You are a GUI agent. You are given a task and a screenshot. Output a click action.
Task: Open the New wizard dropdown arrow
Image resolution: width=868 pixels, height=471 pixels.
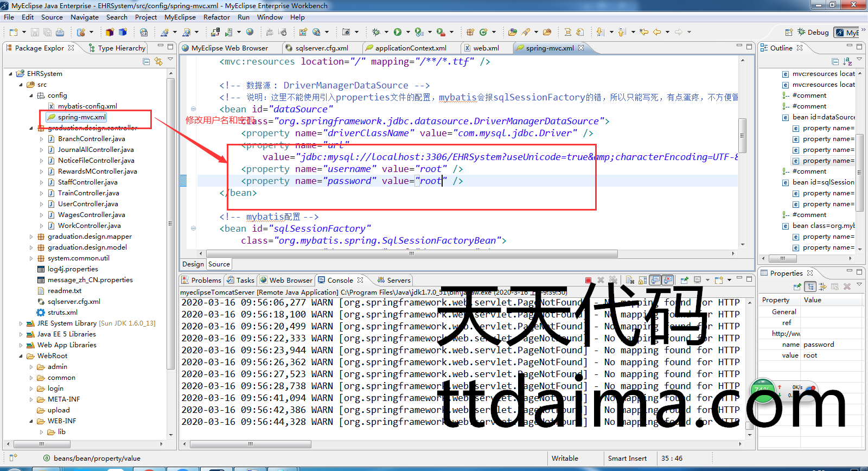pyautogui.click(x=24, y=33)
